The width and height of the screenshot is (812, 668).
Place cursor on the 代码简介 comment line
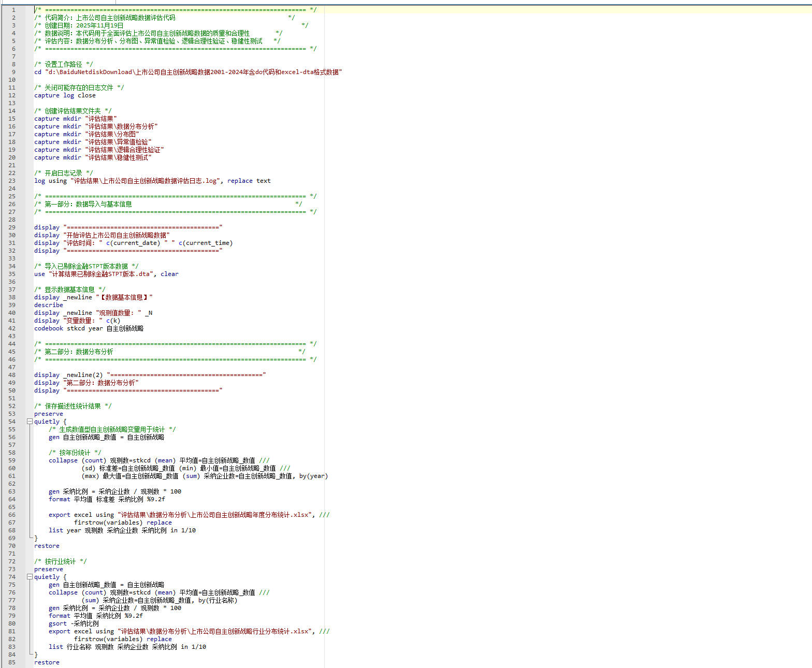click(x=165, y=18)
